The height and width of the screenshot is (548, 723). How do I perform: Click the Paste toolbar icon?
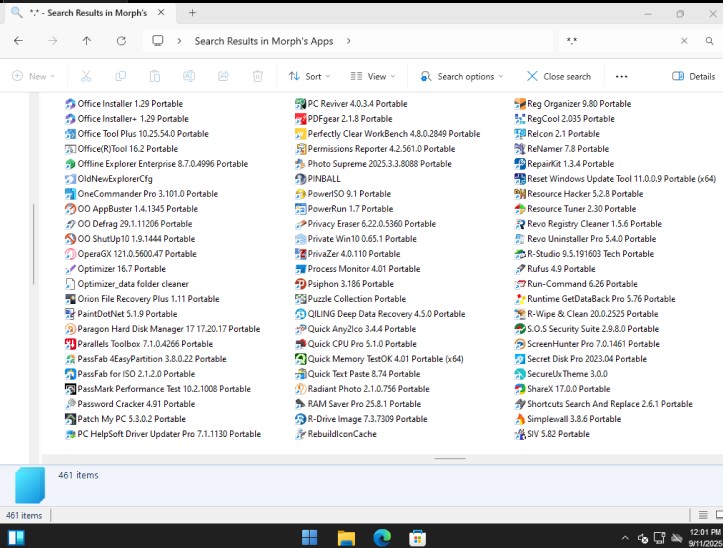[155, 76]
